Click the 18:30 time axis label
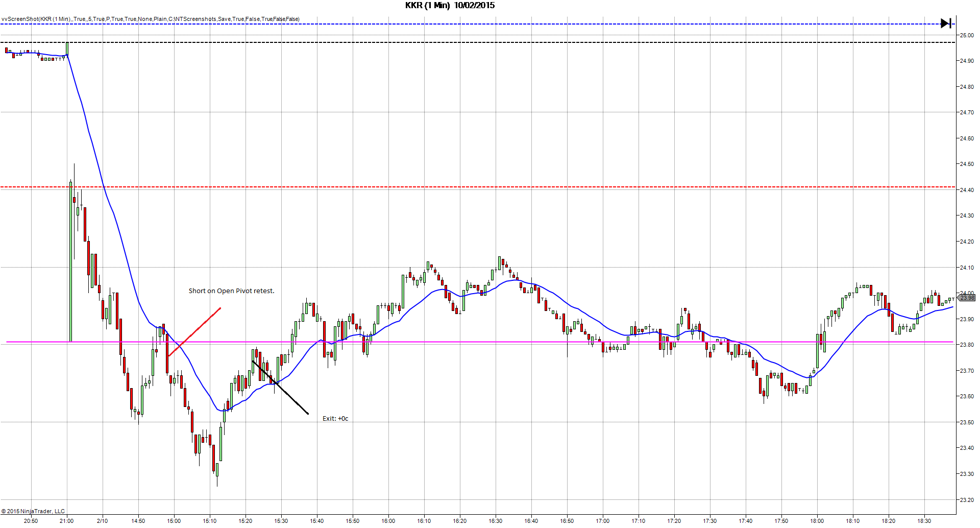980x528 pixels. tap(924, 521)
